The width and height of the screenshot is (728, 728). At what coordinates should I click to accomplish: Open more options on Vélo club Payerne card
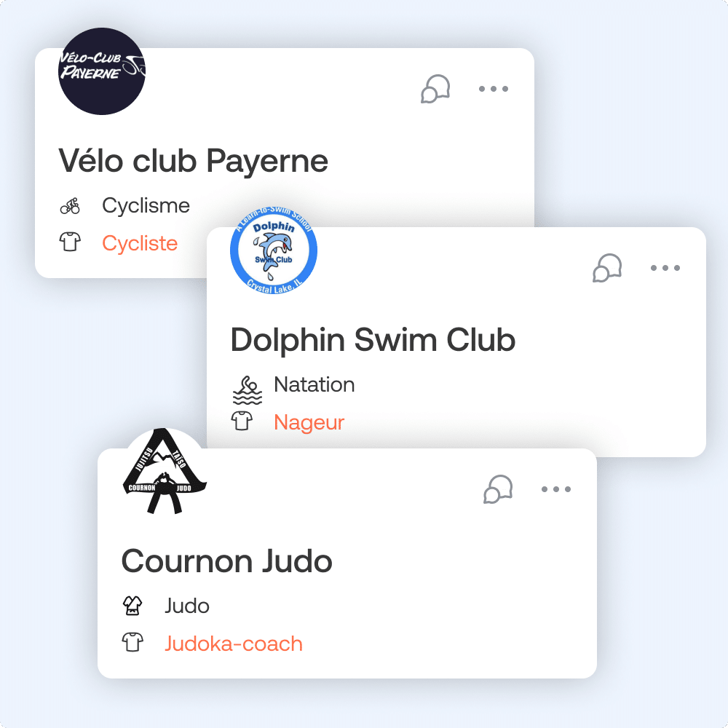[494, 89]
